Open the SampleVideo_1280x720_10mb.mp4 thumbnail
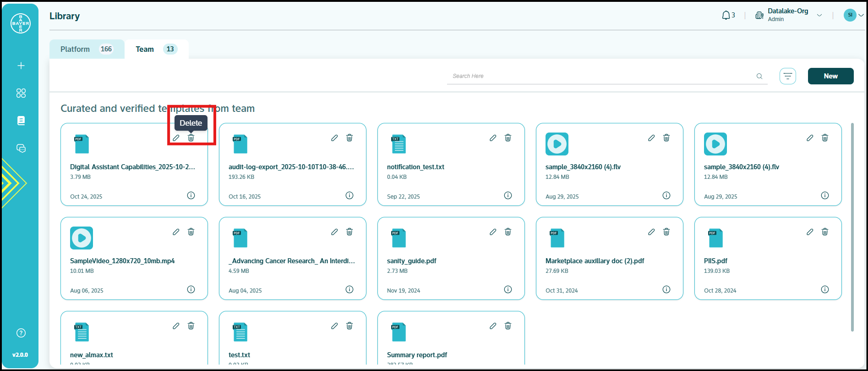The image size is (868, 371). coord(82,238)
